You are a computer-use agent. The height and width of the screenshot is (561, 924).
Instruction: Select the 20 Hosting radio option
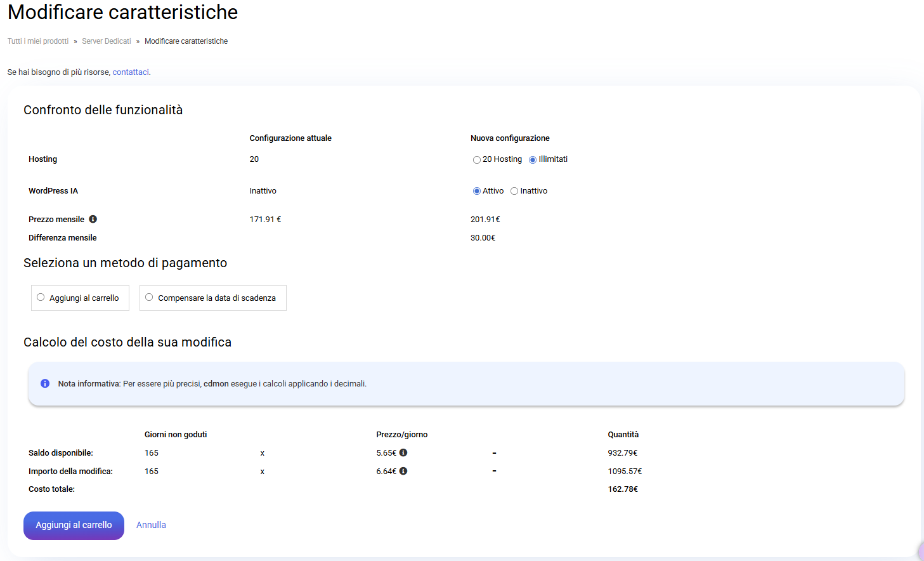coord(476,160)
